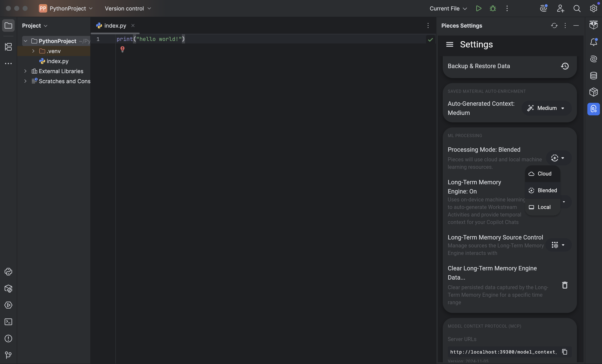Viewport: 602px width, 364px height.
Task: Click line 1 code in the editor
Action: tap(150, 39)
